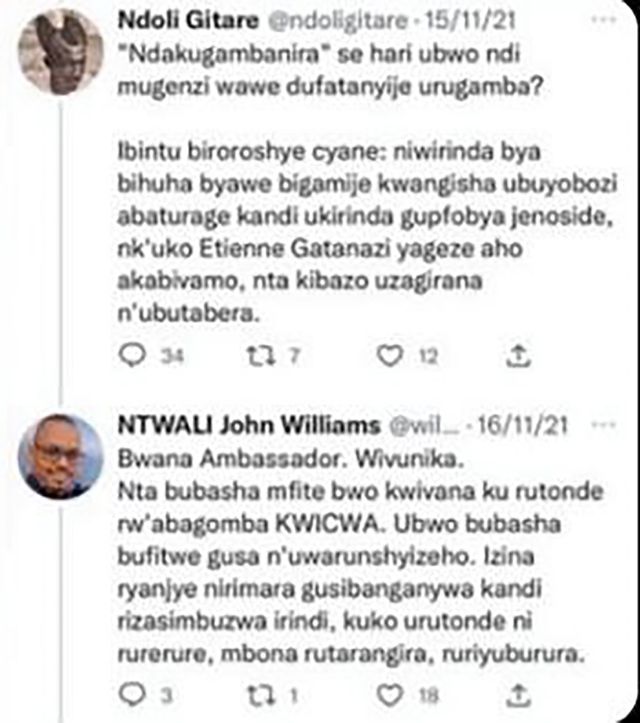640x723 pixels.
Task: Click the @wil... handle of second tweet
Action: tap(424, 426)
